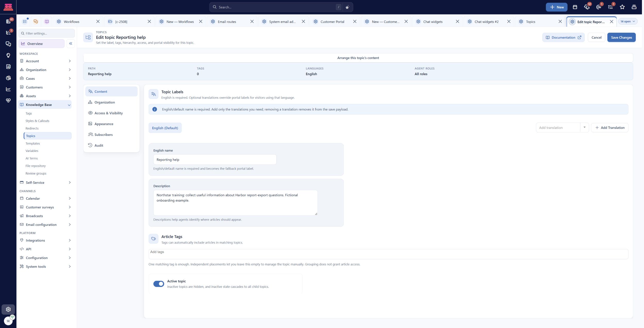Expand the Customers settings section
Image resolution: width=644 pixels, height=328 pixels.
click(x=45, y=87)
